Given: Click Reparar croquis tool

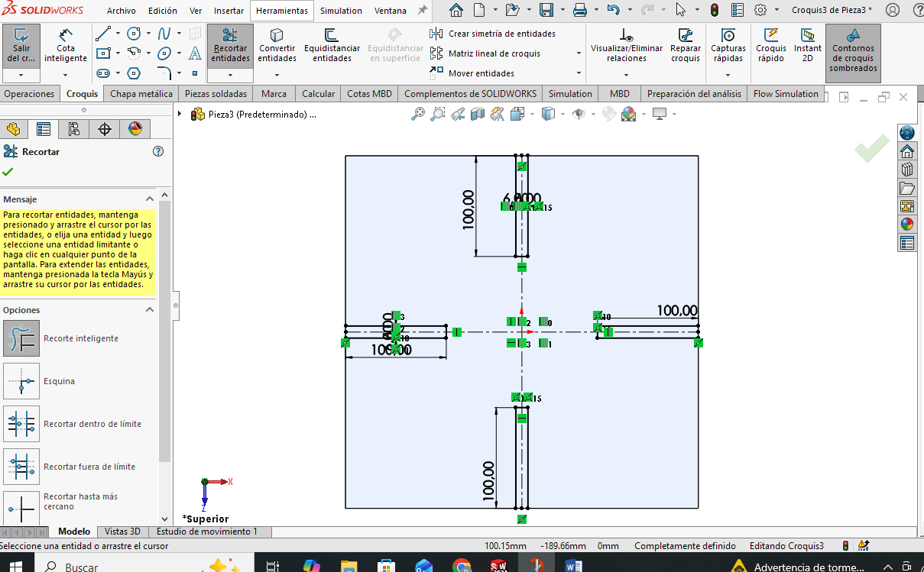Looking at the screenshot, I should point(686,46).
